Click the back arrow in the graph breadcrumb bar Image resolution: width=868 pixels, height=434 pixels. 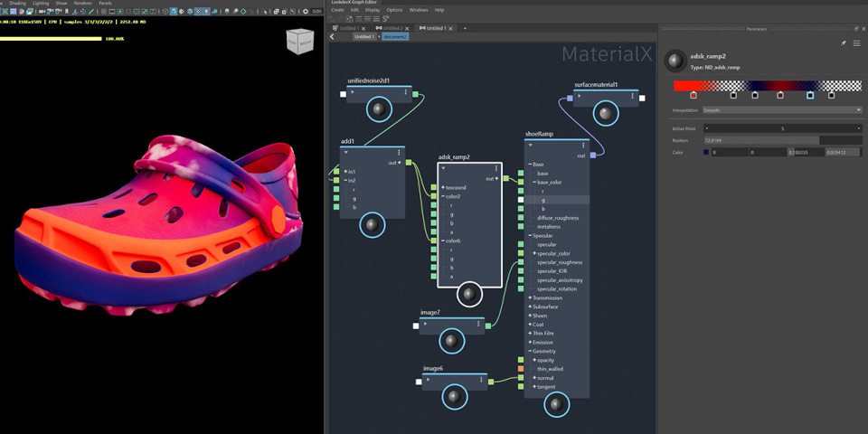[333, 37]
